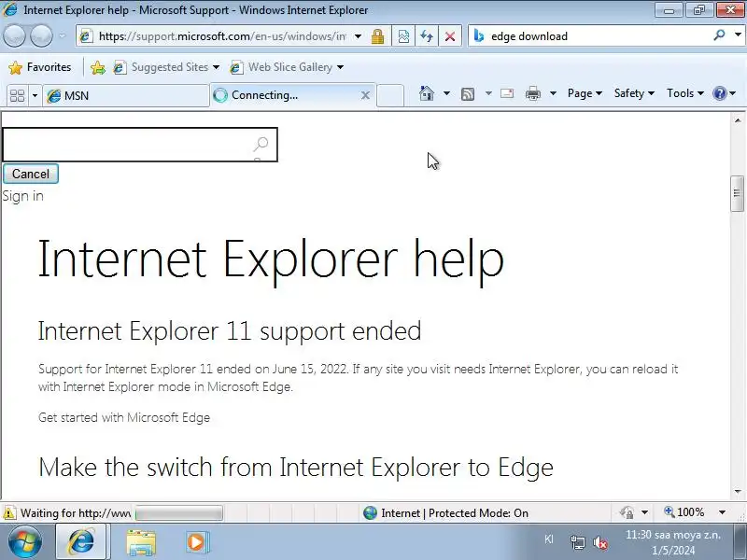Screen dimensions: 747x560
Task: Click the Help question mark icon
Action: [x=720, y=93]
